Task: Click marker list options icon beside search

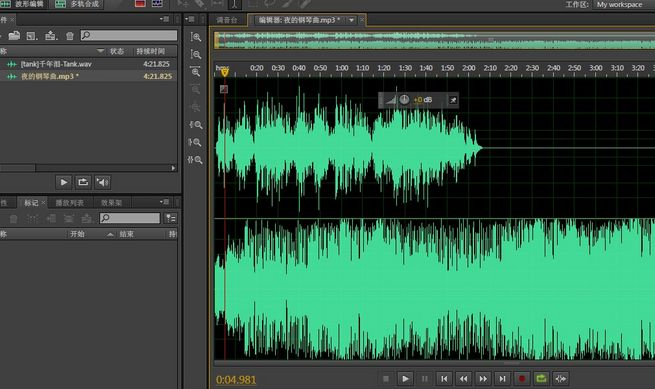Action: (170, 218)
